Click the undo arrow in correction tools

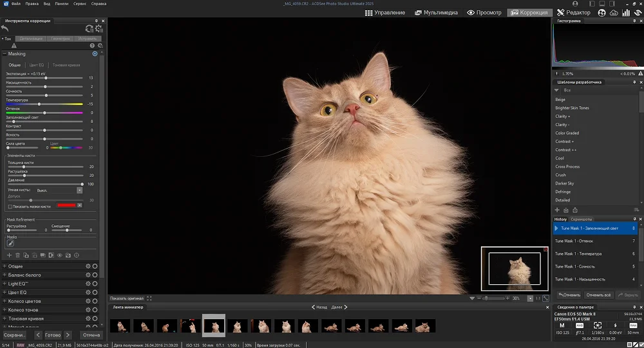[x=6, y=29]
